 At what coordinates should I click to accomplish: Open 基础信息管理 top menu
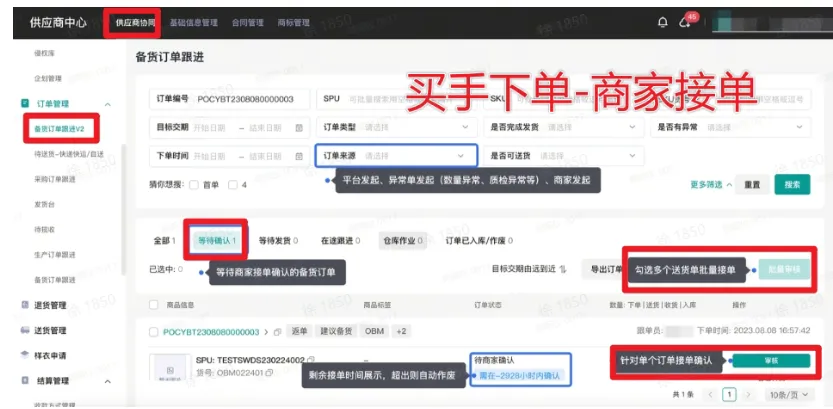tap(193, 23)
